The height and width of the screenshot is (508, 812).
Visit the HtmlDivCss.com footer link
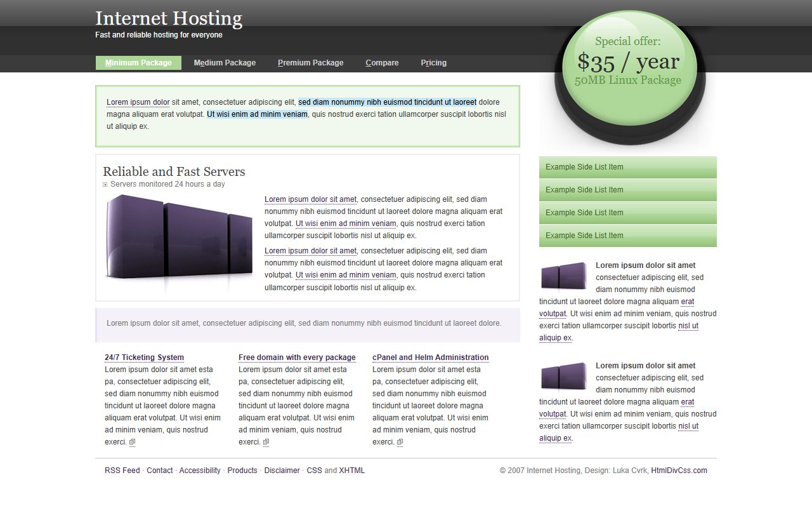(x=679, y=471)
